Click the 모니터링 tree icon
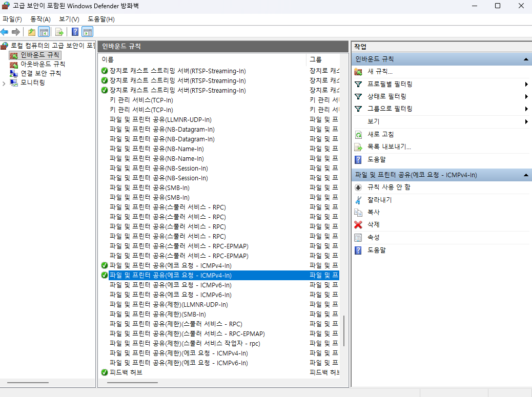532x397 pixels. tap(13, 82)
